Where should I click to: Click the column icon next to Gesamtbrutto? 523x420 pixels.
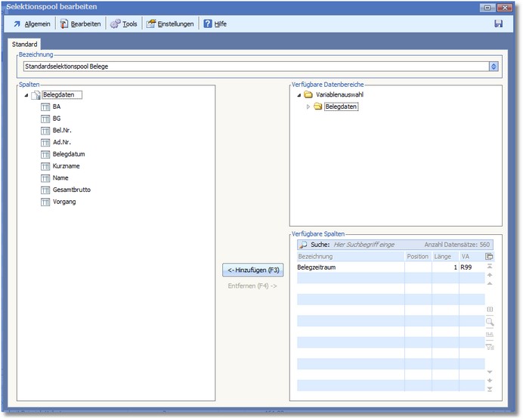pos(45,190)
